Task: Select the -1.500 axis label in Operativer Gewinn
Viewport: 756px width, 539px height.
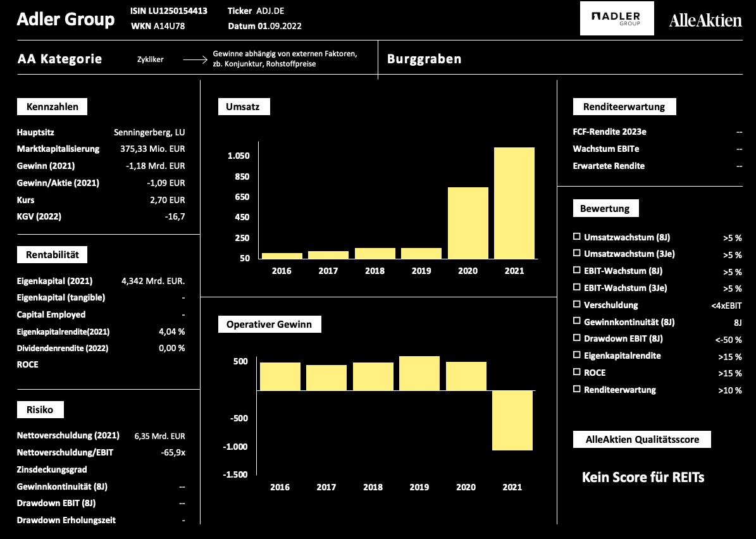Action: pyautogui.click(x=235, y=474)
